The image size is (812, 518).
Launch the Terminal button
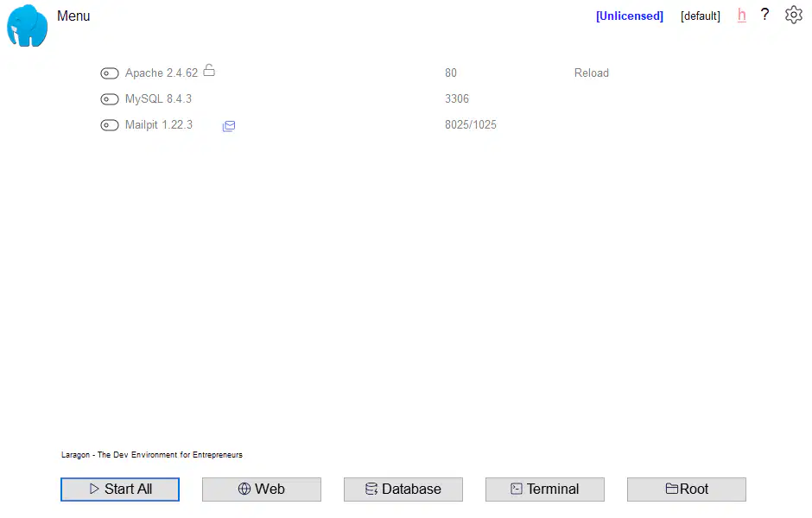(x=545, y=489)
